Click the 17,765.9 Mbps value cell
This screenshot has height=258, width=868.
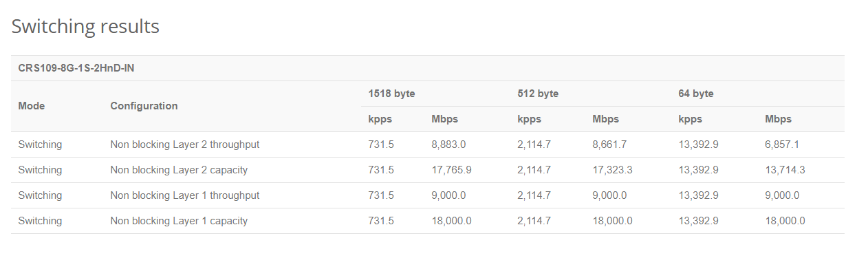coord(451,170)
